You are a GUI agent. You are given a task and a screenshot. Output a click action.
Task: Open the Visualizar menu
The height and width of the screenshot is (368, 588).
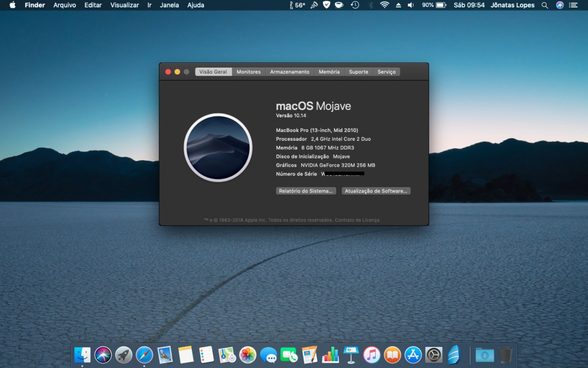coord(124,5)
